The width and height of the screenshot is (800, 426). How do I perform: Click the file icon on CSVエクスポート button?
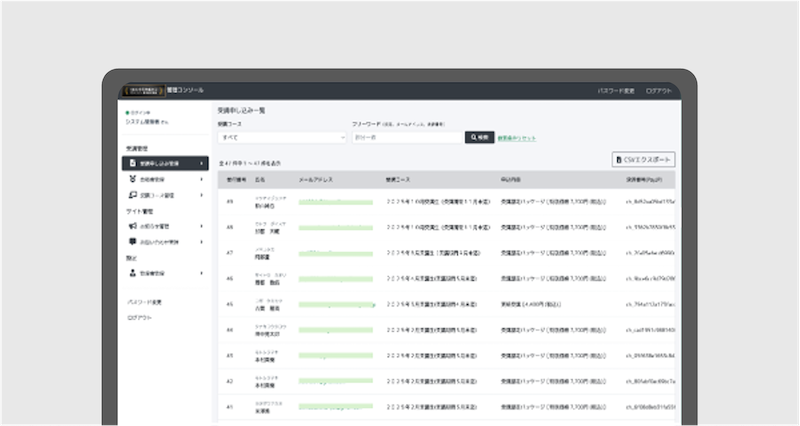(619, 160)
